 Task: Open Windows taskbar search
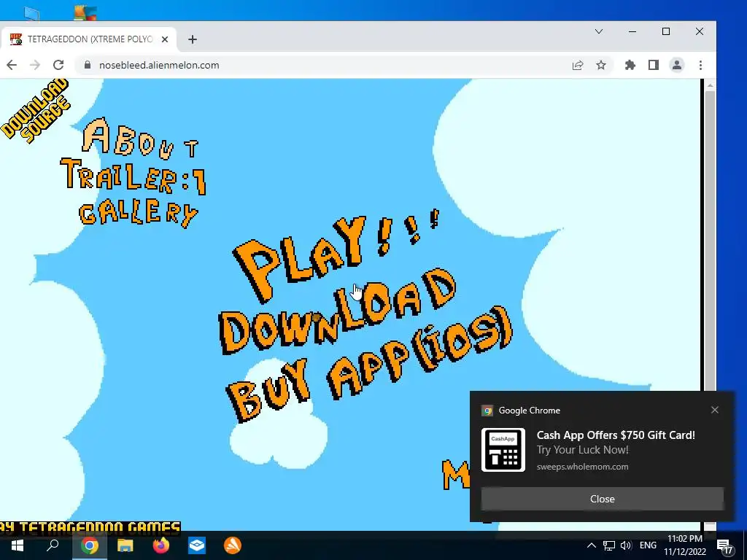[x=53, y=545]
